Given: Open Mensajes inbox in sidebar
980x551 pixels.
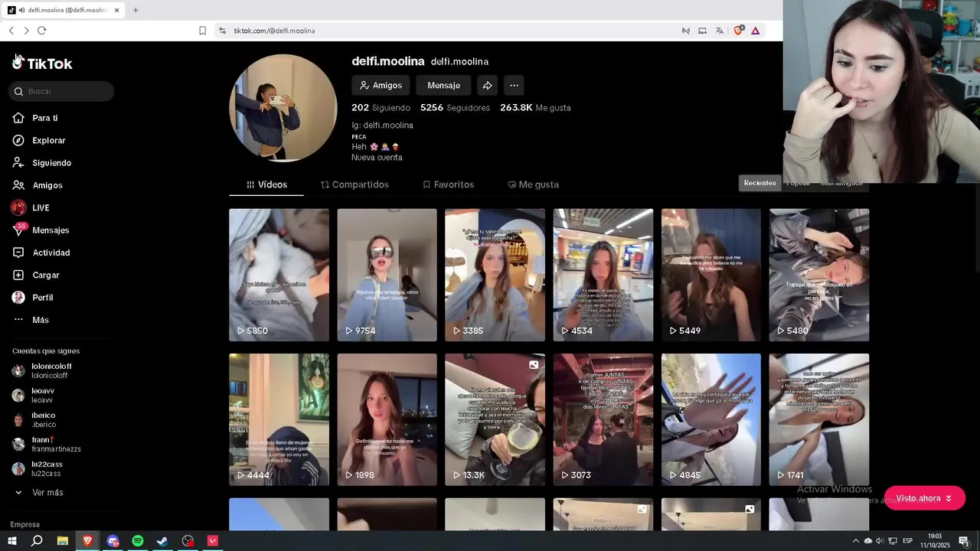Looking at the screenshot, I should [x=51, y=230].
